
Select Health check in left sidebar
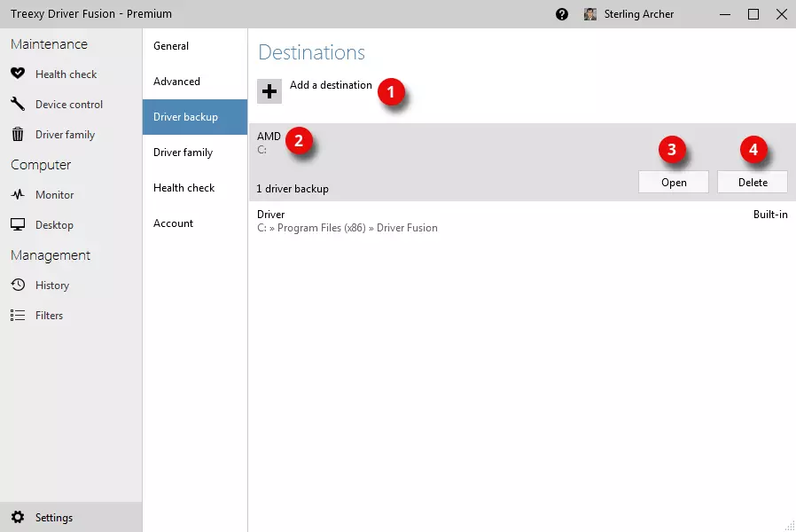pos(71,74)
